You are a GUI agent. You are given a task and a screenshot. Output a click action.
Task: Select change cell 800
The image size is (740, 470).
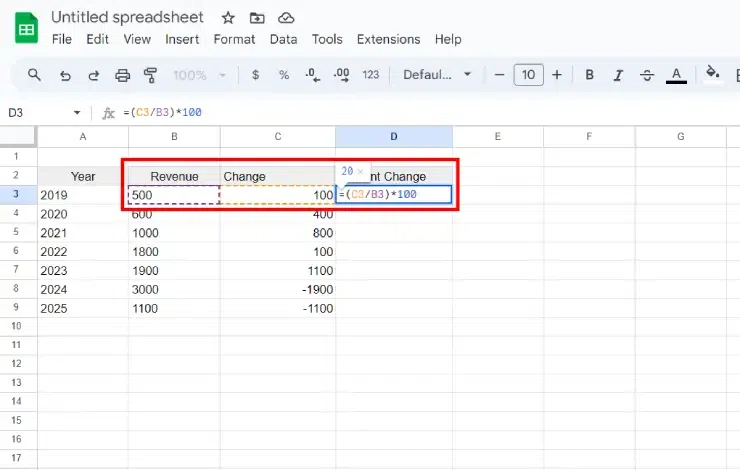tap(278, 233)
